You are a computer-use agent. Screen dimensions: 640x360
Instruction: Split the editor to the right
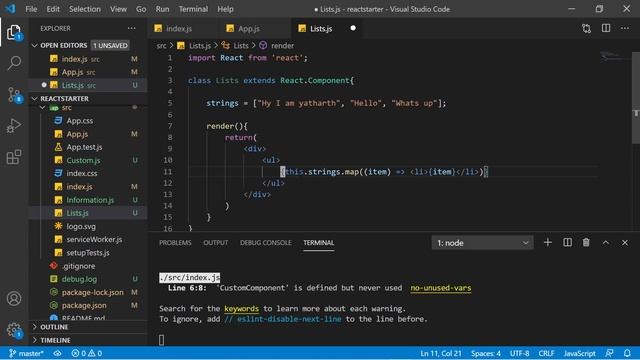pos(606,28)
